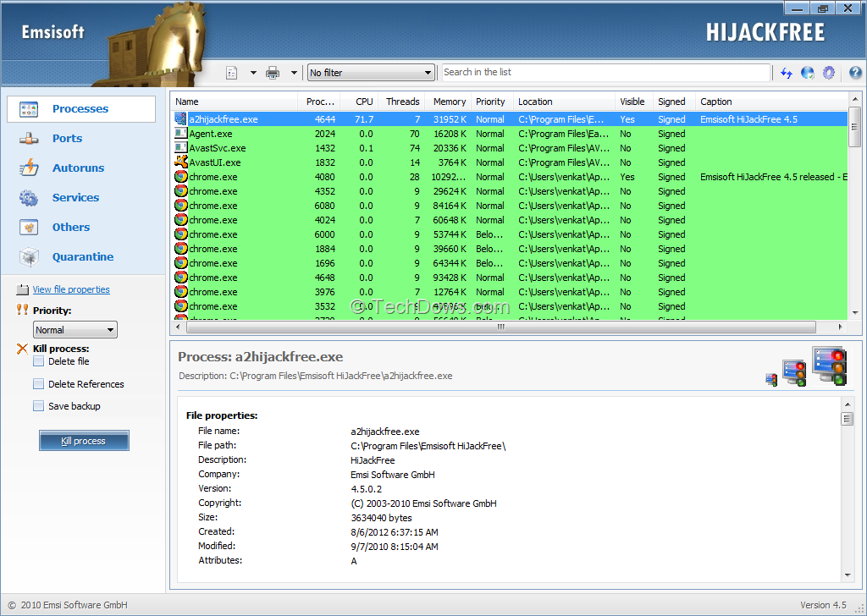Click the process list horizontal scrollbar
Viewport: 867px width, 616px height.
(501, 327)
